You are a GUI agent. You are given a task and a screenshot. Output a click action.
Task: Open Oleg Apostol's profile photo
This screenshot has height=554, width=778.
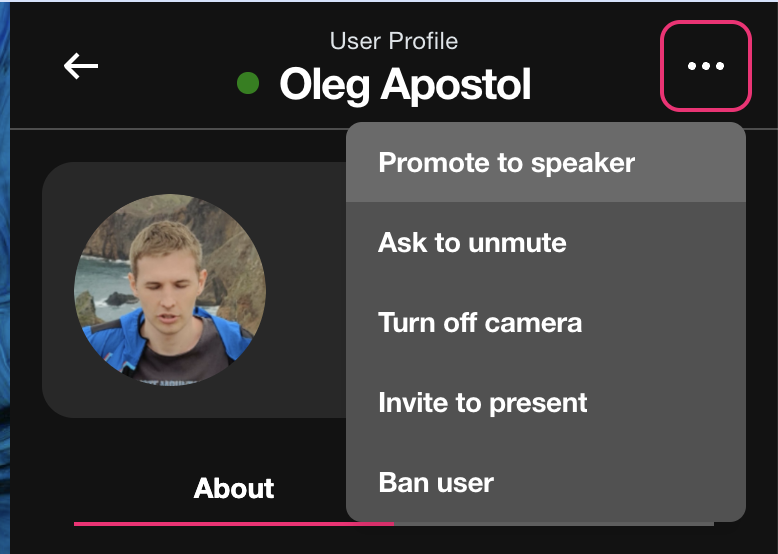(x=170, y=289)
